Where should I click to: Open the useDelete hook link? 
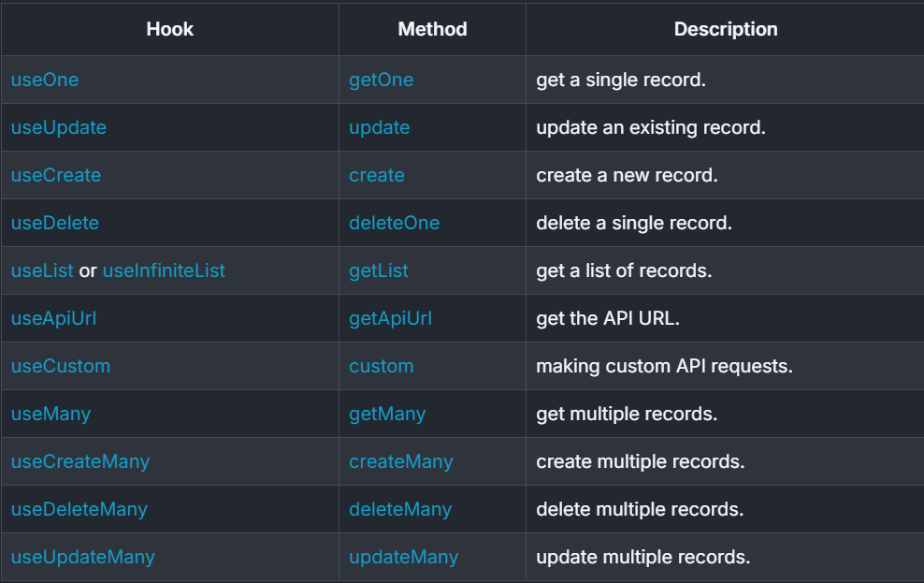55,223
